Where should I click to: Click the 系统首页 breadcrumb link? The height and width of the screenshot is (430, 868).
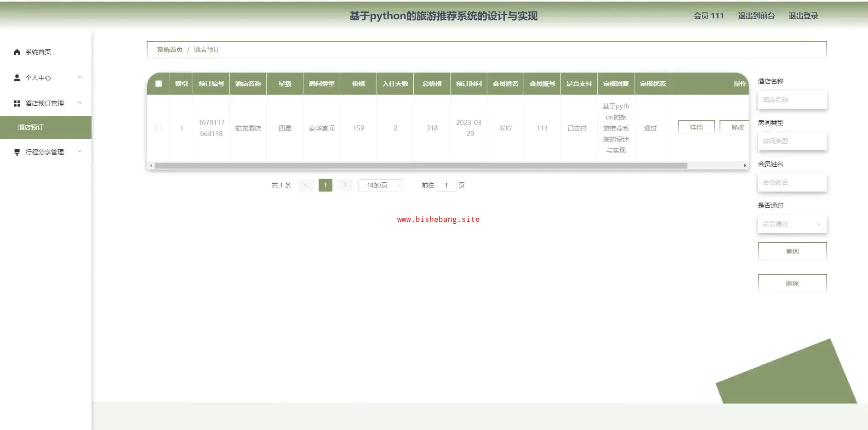click(x=170, y=50)
